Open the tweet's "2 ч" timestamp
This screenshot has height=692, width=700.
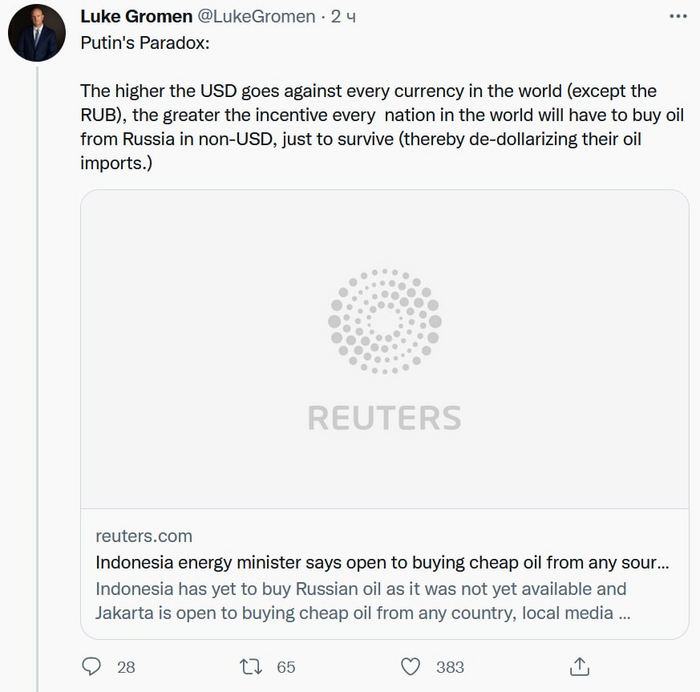tap(344, 16)
